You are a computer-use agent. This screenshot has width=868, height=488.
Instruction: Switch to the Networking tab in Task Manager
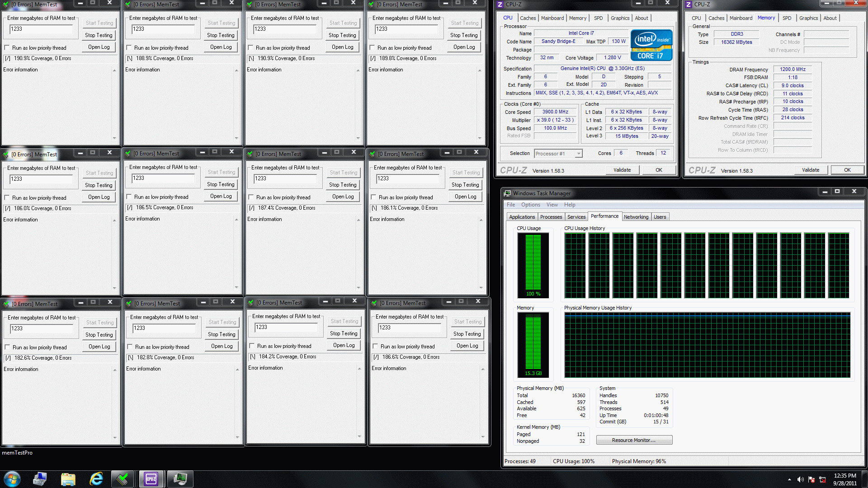tap(636, 217)
